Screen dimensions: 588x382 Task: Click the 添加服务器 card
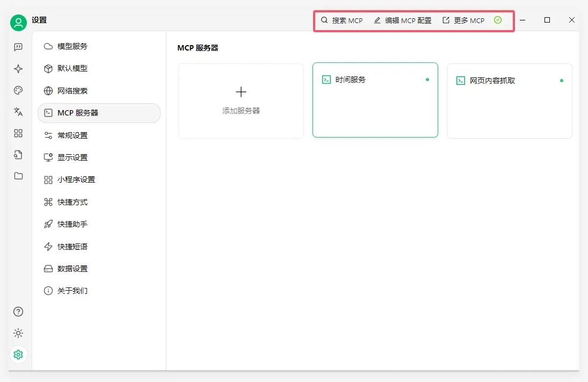click(x=241, y=101)
